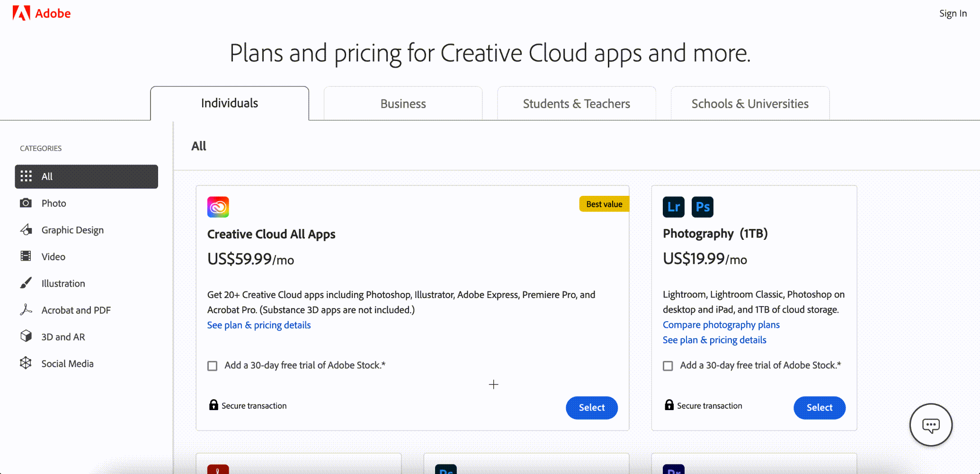Switch to the Individuals tab
The height and width of the screenshot is (474, 980).
coord(230,103)
